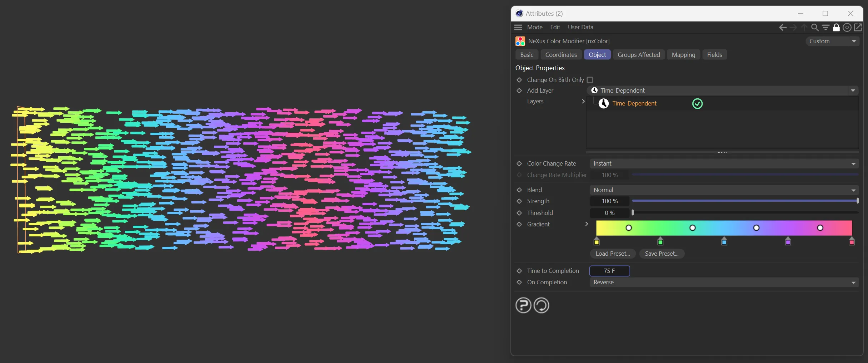Open the Color Change Rate dropdown
Image resolution: width=868 pixels, height=363 pixels.
coord(724,164)
